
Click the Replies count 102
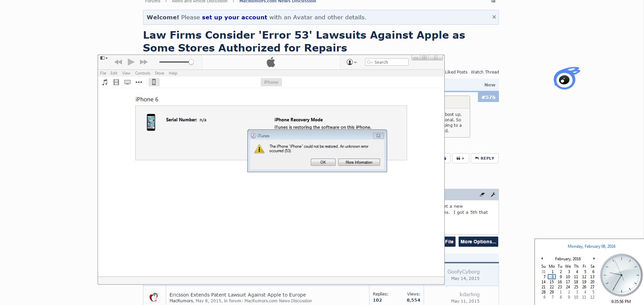377,300
